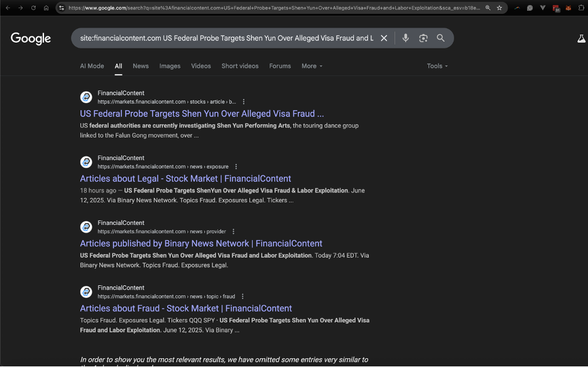Click favicon of Articles about Fraud result
Screen dimensions: 588x367
click(x=86, y=292)
